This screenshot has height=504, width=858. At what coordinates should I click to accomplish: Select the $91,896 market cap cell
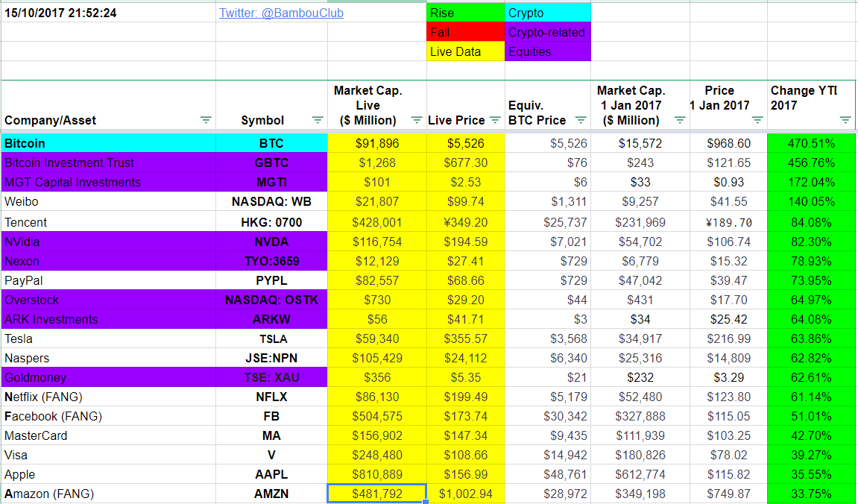coord(377,143)
